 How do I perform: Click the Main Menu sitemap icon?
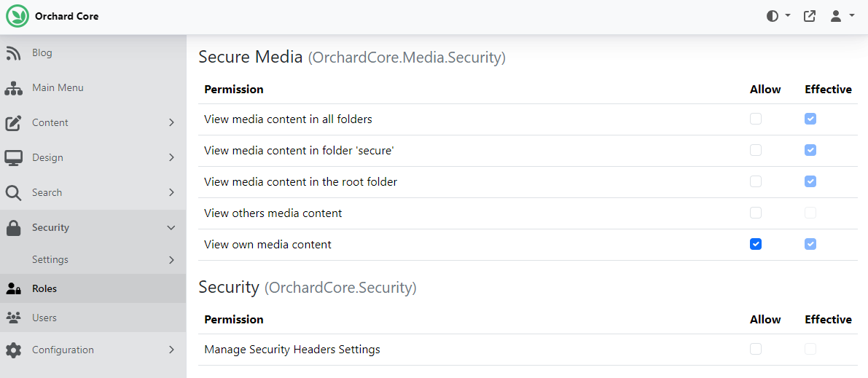point(13,88)
